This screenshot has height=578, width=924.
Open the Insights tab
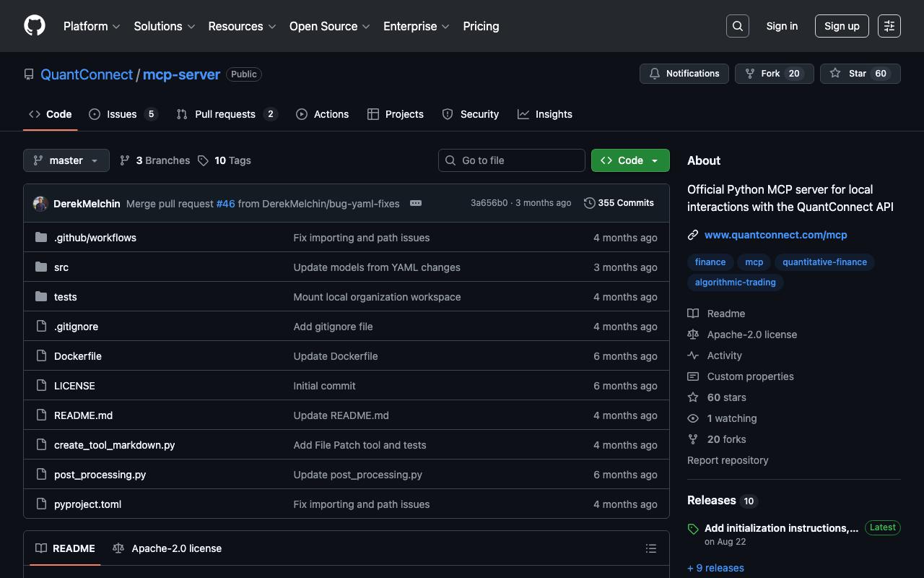(553, 114)
